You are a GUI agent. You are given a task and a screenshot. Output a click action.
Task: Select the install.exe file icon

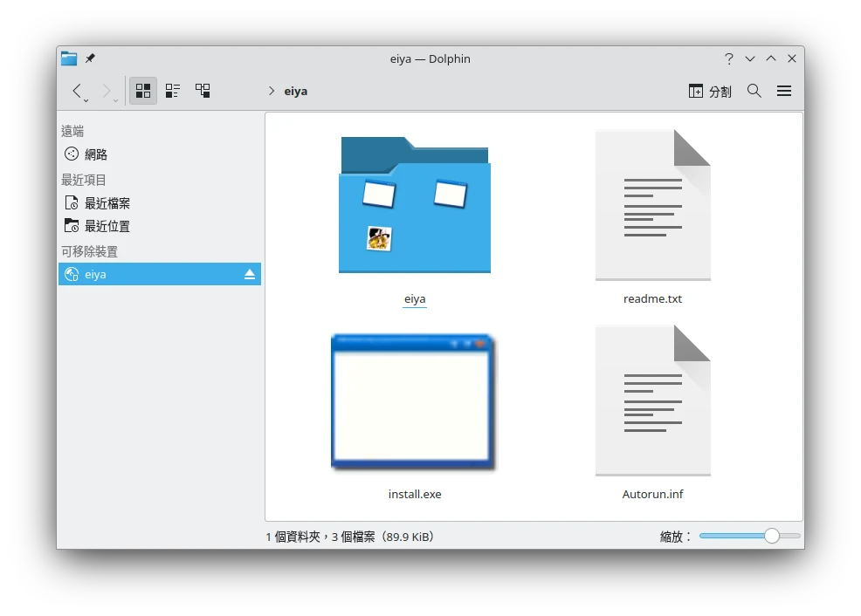(414, 402)
